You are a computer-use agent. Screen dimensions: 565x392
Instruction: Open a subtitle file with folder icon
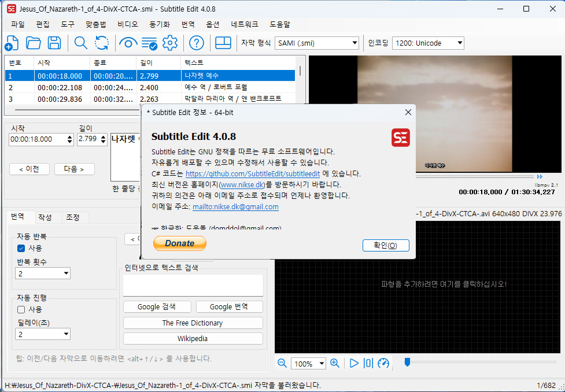[x=33, y=43]
